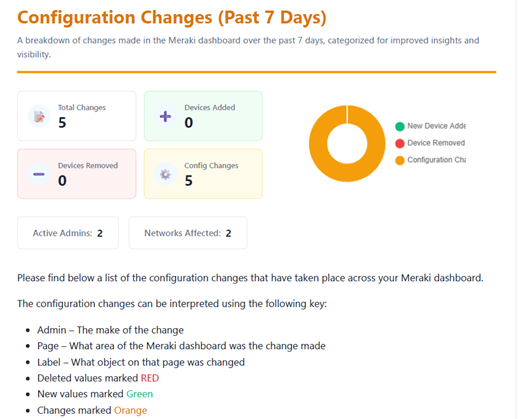Open the Devices Removed card
Image resolution: width=518 pixels, height=419 pixels.
click(x=77, y=174)
